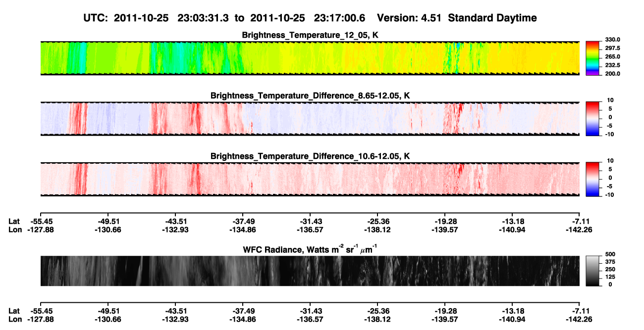Click latitude '-43.51' on the upper axis
The height and width of the screenshot is (330, 644).
click(x=175, y=221)
